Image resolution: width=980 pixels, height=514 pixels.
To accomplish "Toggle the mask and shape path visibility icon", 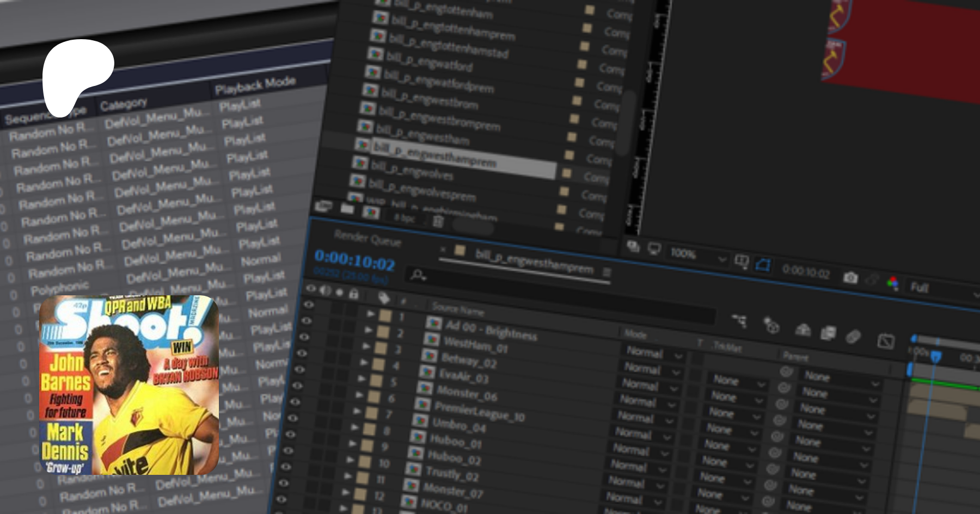I will (763, 265).
